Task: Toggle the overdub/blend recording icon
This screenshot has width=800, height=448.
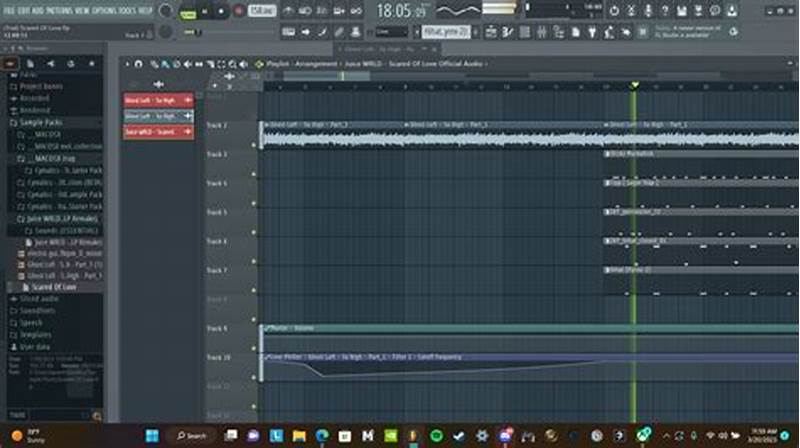Action: (x=339, y=11)
